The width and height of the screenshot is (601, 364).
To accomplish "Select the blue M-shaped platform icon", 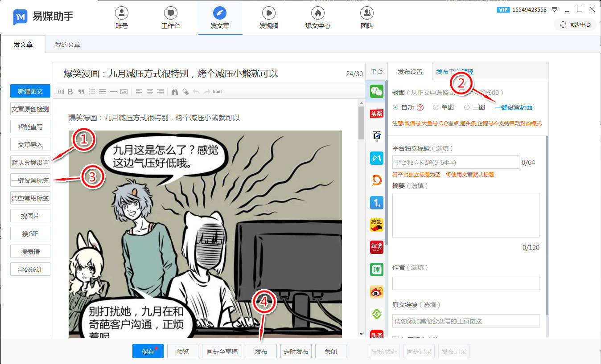I will pyautogui.click(x=377, y=157).
